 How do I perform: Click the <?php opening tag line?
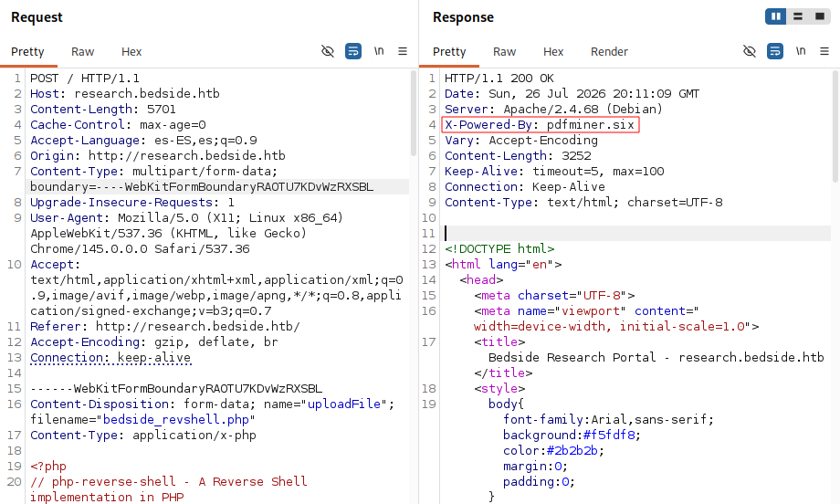(x=48, y=467)
